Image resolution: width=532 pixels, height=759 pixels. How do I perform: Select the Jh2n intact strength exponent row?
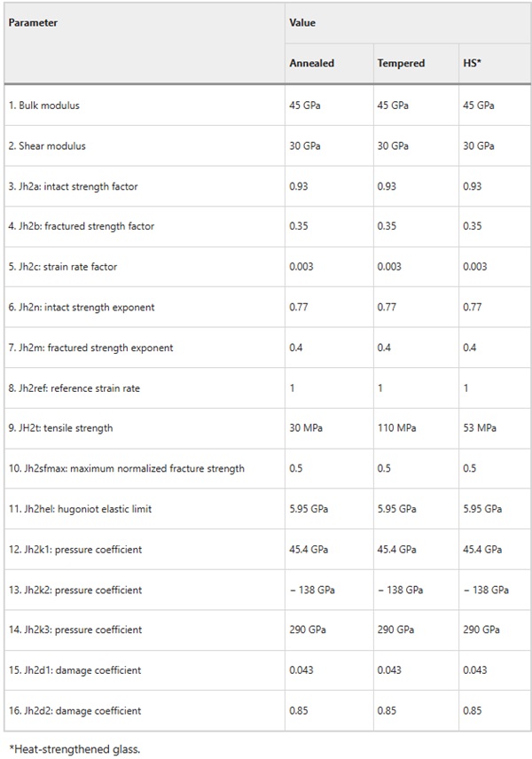click(x=267, y=307)
